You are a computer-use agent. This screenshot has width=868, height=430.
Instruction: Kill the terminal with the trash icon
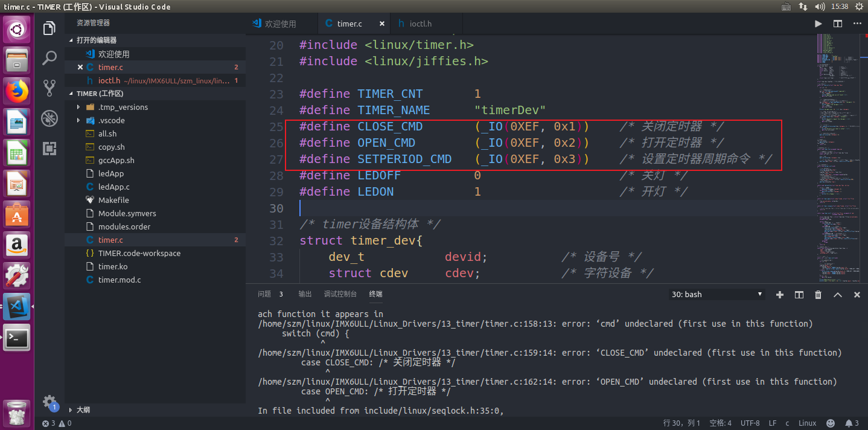[819, 295]
